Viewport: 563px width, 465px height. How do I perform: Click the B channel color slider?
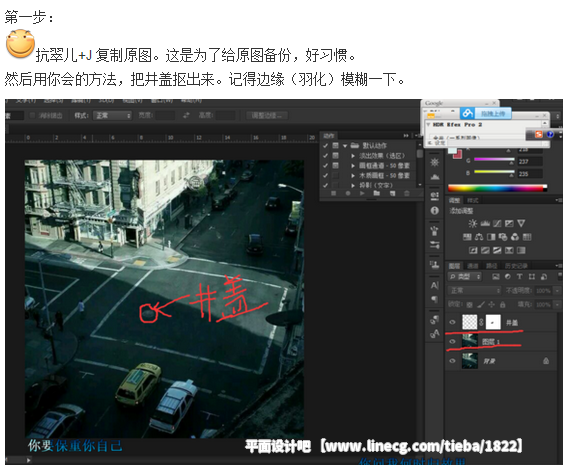pos(494,172)
